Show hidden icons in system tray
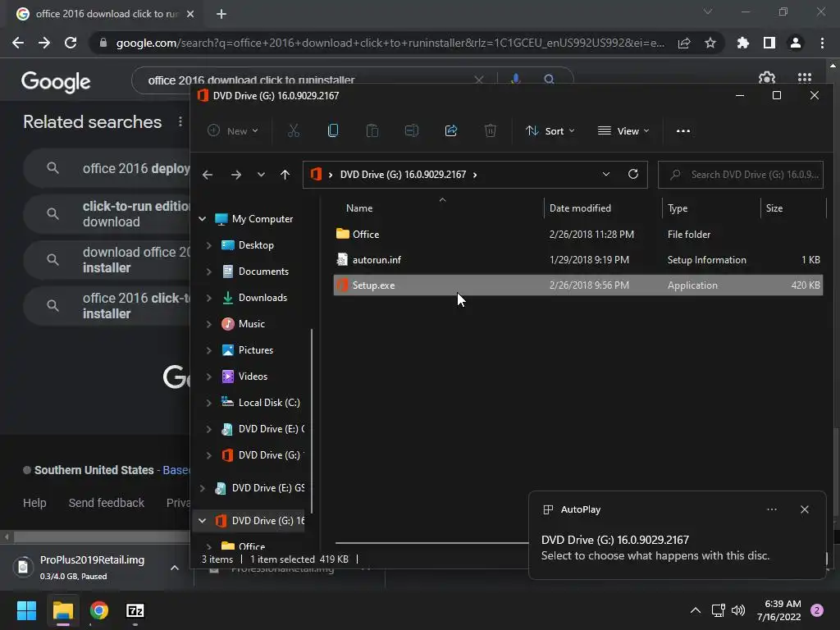Viewport: 840px width, 630px height. coord(696,610)
